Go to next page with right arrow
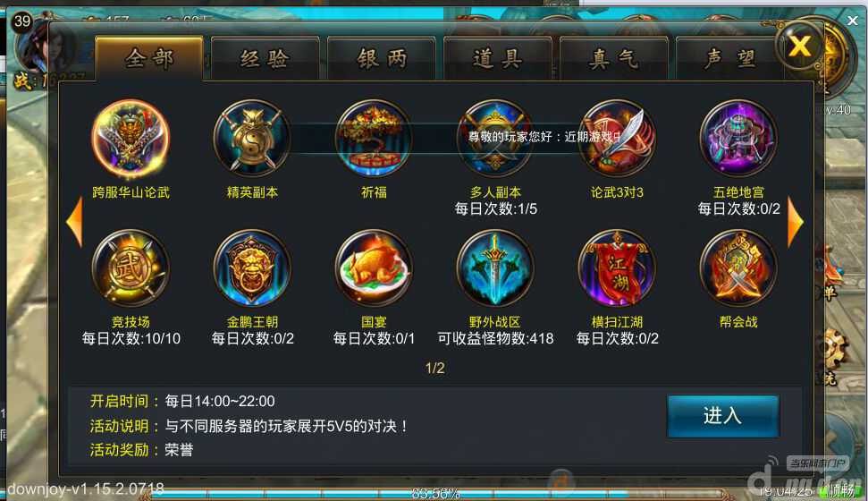868x501 pixels. point(796,222)
